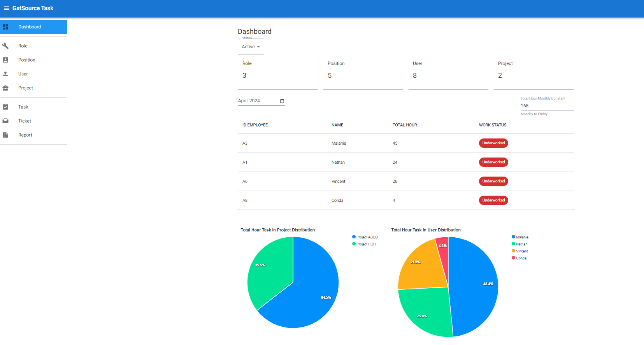The height and width of the screenshot is (345, 644).
Task: Open the calendar picker icon for April 2024
Action: coord(282,101)
